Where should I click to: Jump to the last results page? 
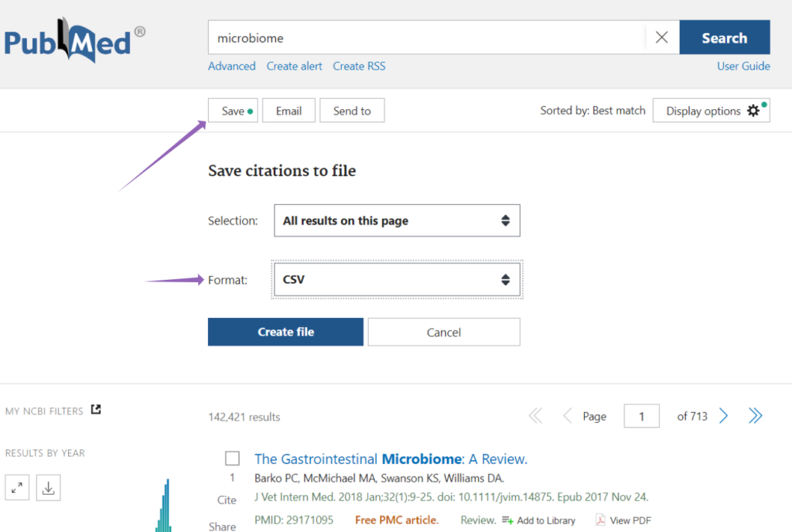[x=755, y=416]
